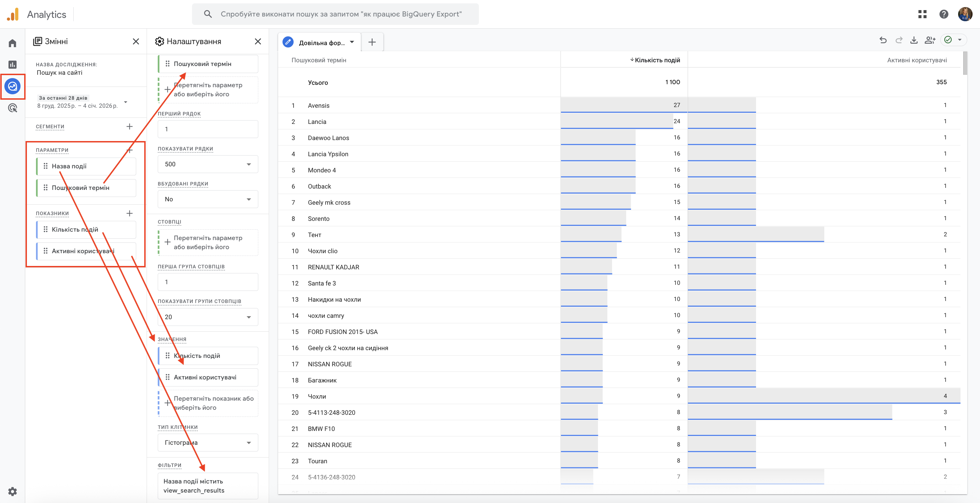Add a new segment with plus
980x503 pixels.
(129, 126)
